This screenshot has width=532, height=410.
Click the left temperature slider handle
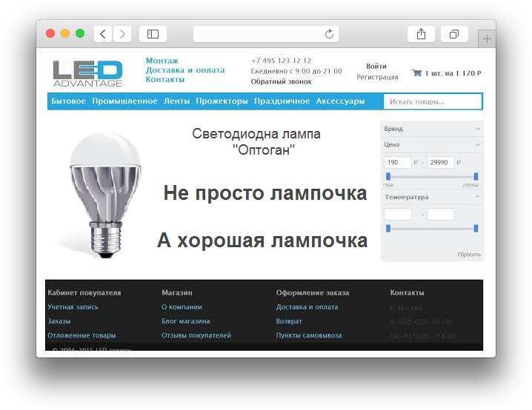pyautogui.click(x=388, y=228)
